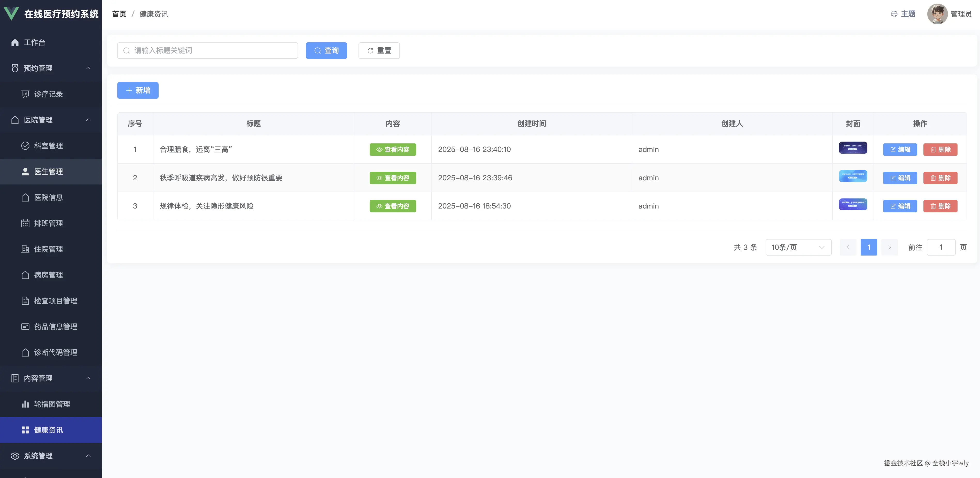The height and width of the screenshot is (478, 980).
Task: Click the Vue logo in sidebar header
Action: pos(11,14)
